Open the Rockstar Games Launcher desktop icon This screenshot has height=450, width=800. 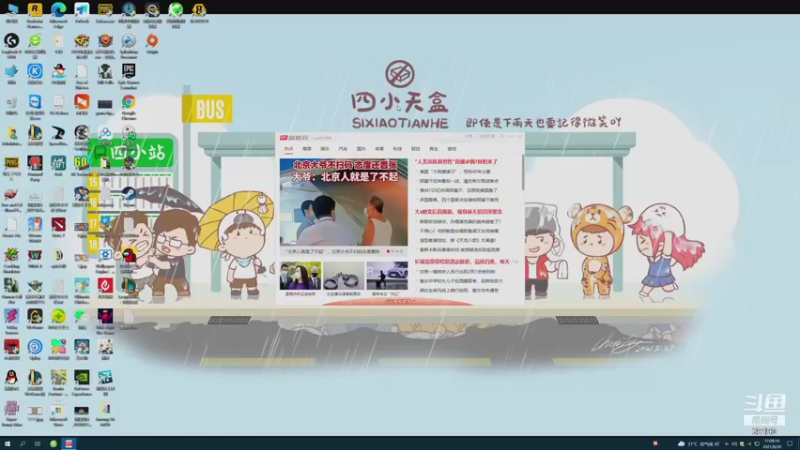(x=35, y=10)
